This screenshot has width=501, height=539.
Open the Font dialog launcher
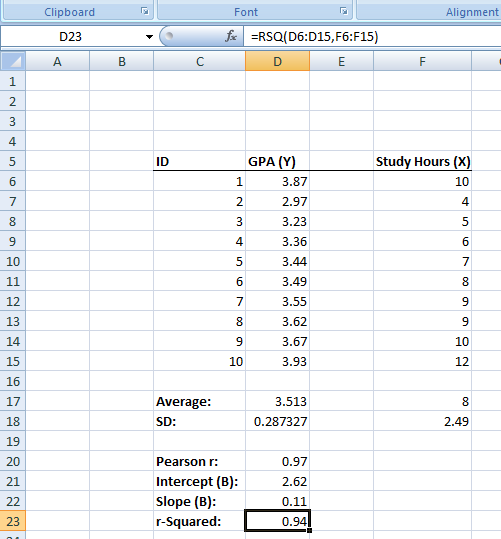pyautogui.click(x=343, y=11)
